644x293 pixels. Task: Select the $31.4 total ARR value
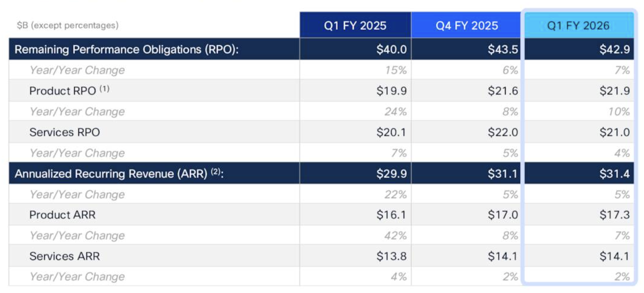(x=614, y=174)
